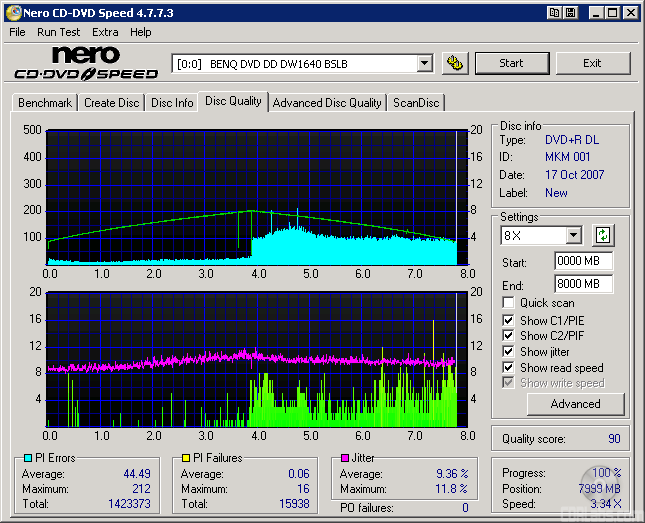This screenshot has width=645, height=523.
Task: Uncheck Show C1/PIE option
Action: pos(509,320)
